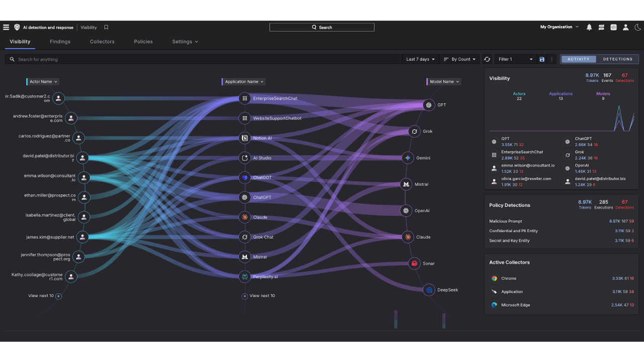Toggle dark mode with the moon icon
644x362 pixels.
[x=637, y=28]
